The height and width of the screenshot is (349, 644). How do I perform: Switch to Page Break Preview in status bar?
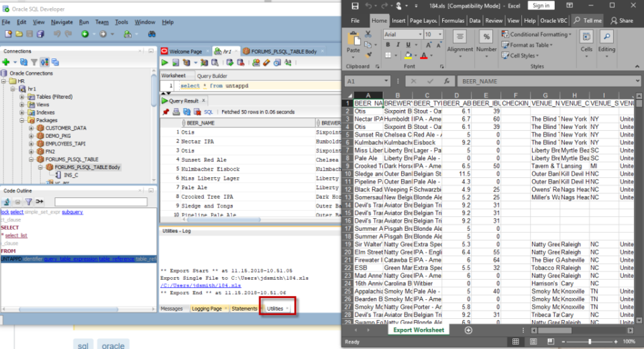click(550, 342)
